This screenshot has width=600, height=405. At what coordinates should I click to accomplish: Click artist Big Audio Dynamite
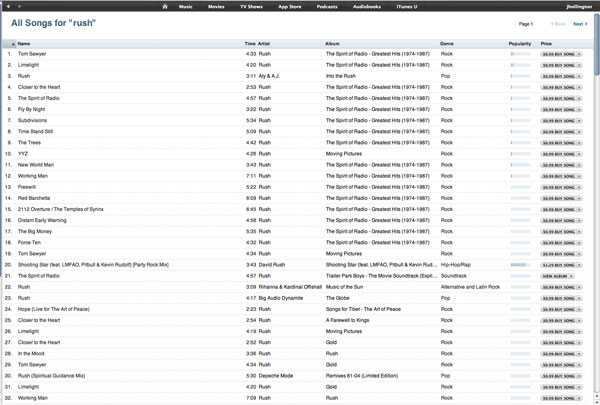281,298
